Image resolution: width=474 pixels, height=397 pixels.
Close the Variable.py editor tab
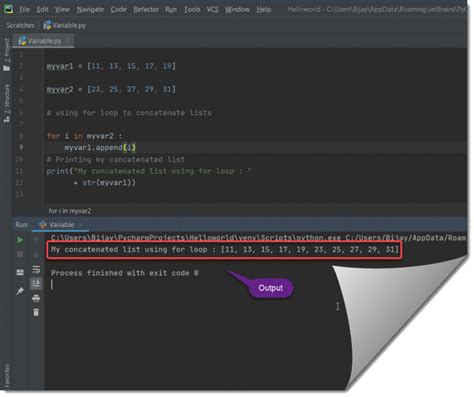[x=68, y=41]
